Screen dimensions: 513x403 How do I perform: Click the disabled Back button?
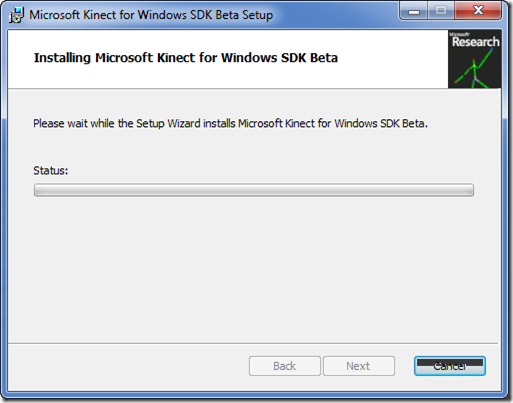coord(285,366)
